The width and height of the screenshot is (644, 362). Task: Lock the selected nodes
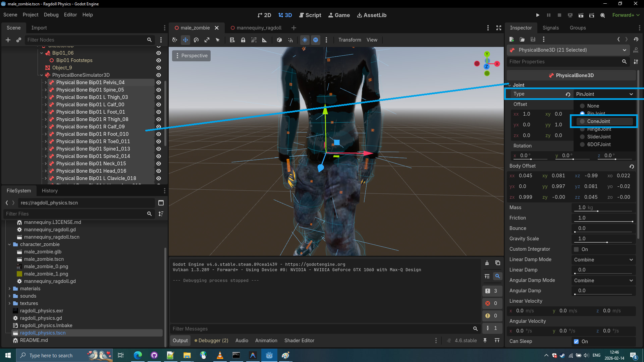pyautogui.click(x=243, y=40)
